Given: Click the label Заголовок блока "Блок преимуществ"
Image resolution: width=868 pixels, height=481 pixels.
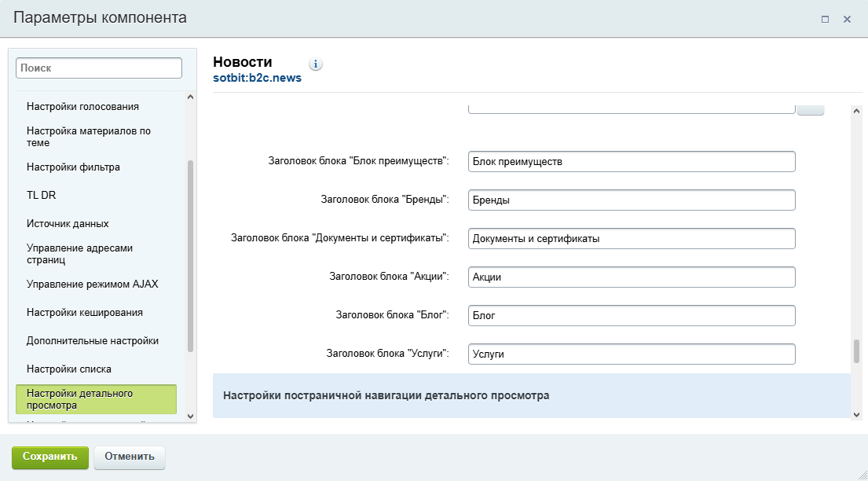Looking at the screenshot, I should pyautogui.click(x=359, y=161).
